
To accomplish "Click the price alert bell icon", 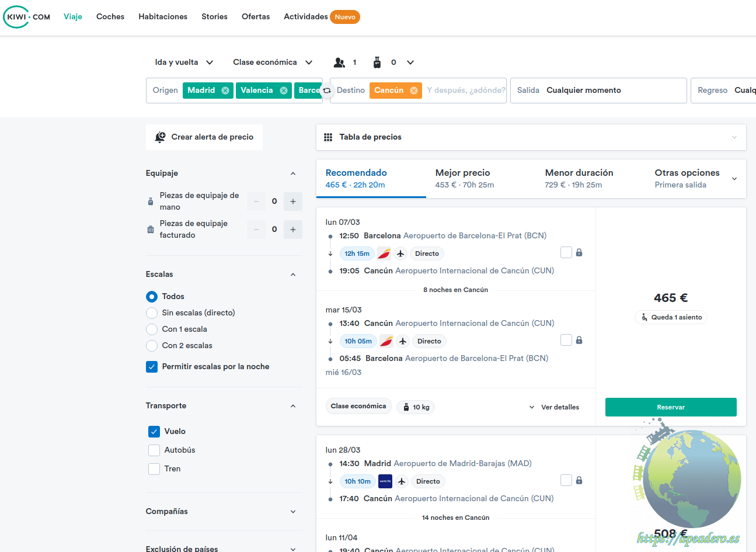I will 160,137.
